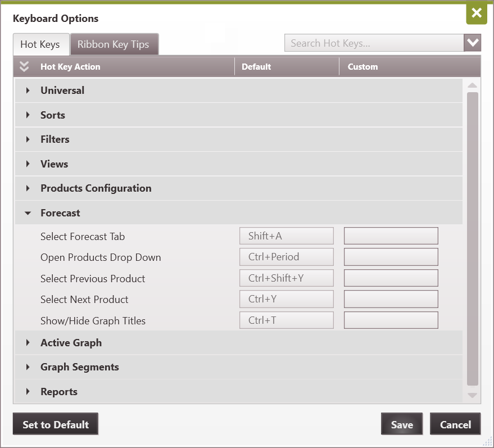Viewport: 494px width, 448px height.
Task: Switch to the Ribbon Key Tips tab
Action: click(x=114, y=44)
